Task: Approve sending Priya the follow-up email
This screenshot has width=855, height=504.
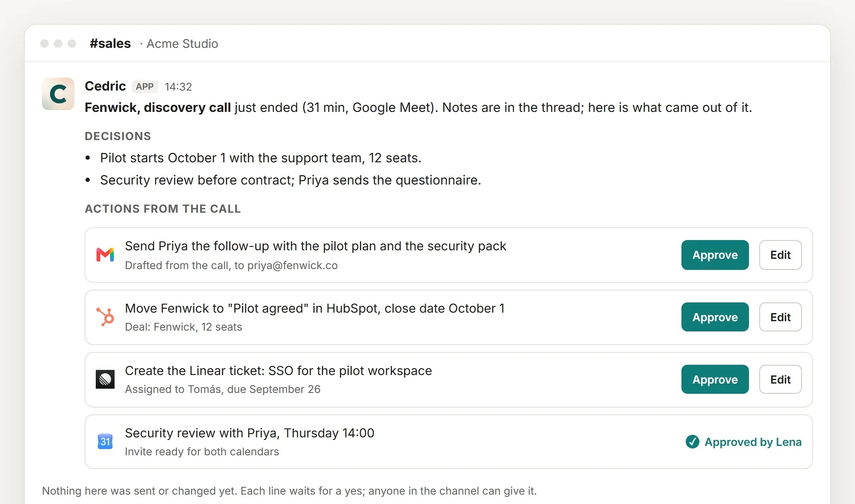Action: click(x=715, y=255)
